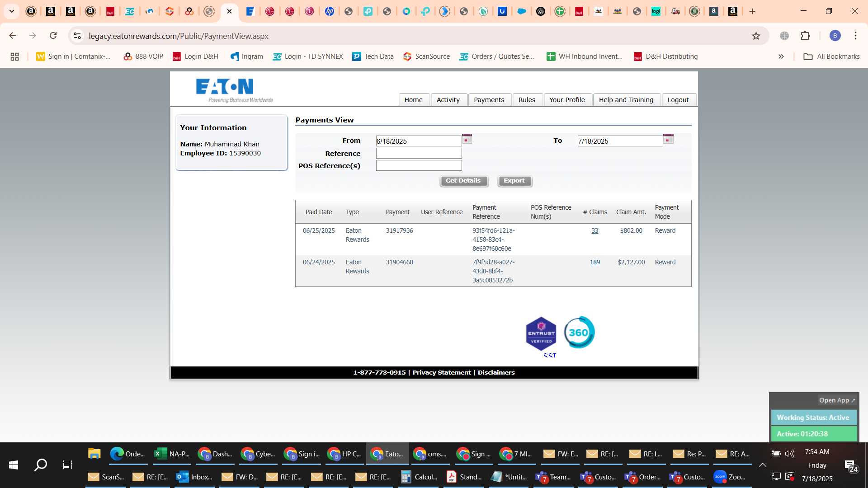The height and width of the screenshot is (488, 868).
Task: Click the Export button
Action: tap(514, 181)
